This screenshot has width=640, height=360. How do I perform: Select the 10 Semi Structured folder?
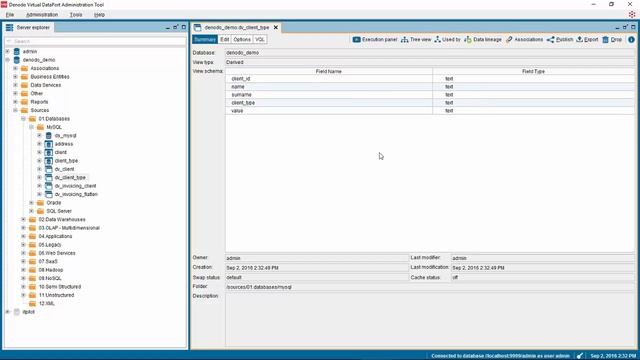pyautogui.click(x=60, y=287)
